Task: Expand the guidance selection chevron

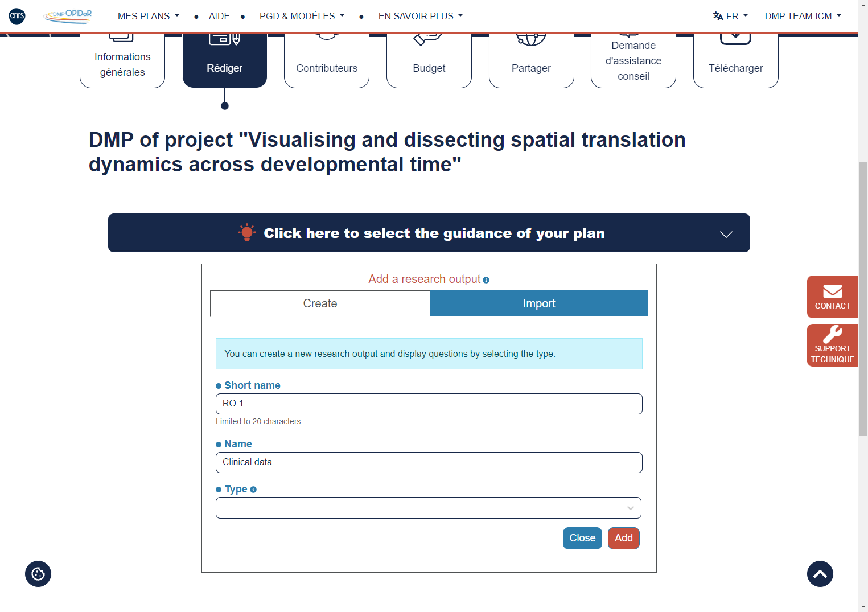Action: tap(726, 234)
